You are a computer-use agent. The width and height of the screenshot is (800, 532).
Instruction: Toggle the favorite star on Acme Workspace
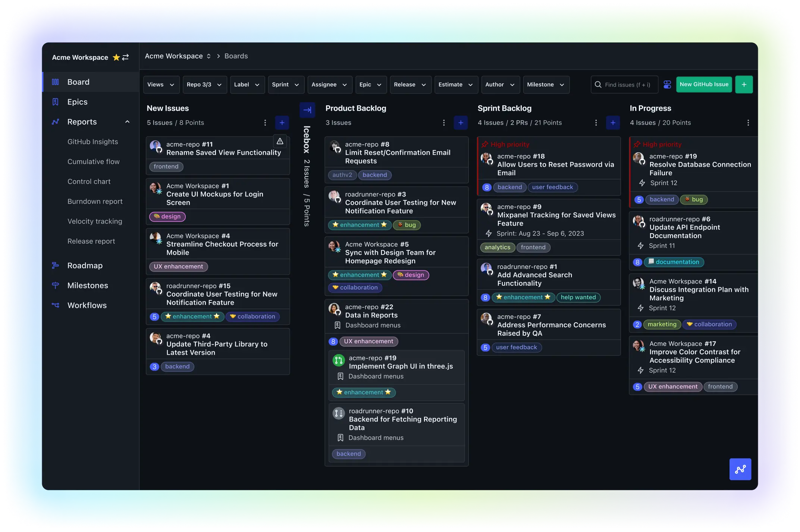[116, 57]
